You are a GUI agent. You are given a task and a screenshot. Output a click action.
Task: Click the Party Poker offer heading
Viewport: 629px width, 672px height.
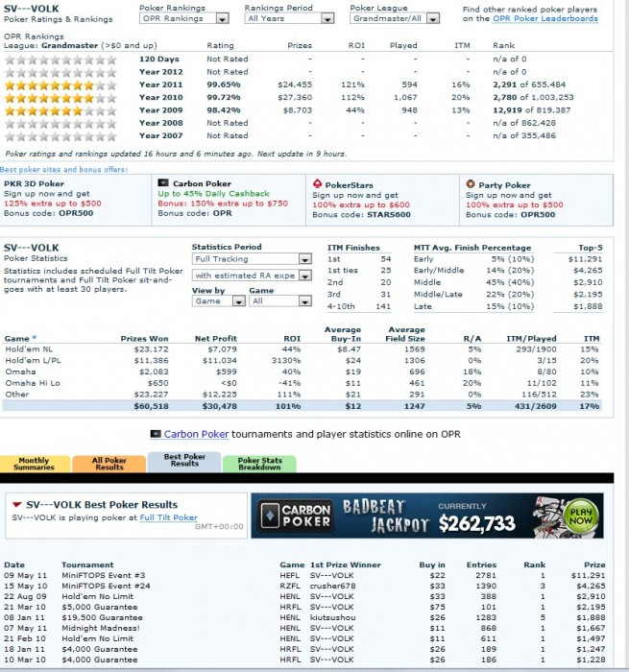(504, 185)
